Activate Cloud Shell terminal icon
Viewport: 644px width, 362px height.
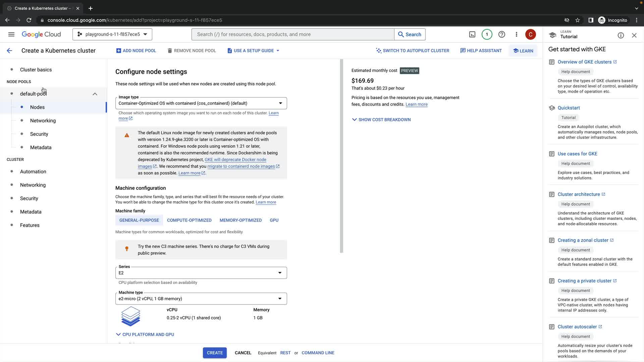(x=472, y=34)
